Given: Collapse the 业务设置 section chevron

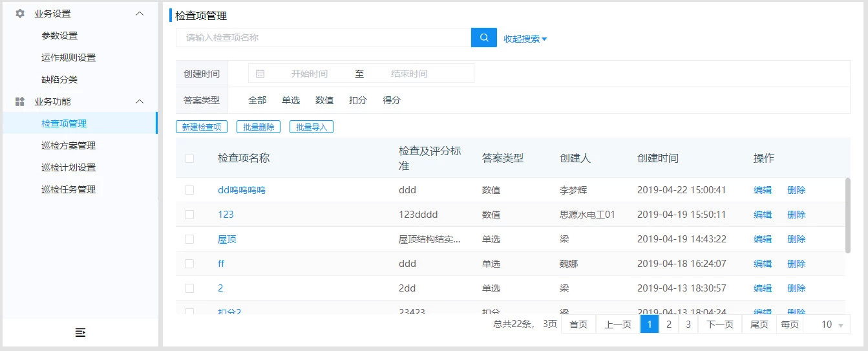Looking at the screenshot, I should point(139,14).
